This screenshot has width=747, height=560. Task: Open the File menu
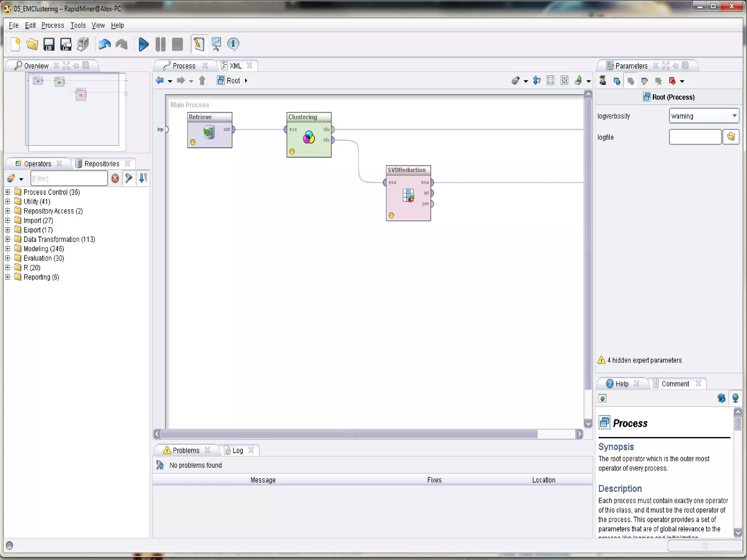pos(13,25)
